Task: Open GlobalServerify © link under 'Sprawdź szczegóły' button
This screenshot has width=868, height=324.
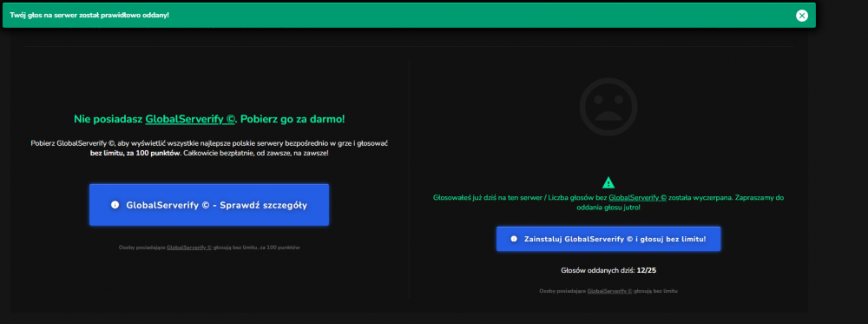Action: [x=188, y=248]
